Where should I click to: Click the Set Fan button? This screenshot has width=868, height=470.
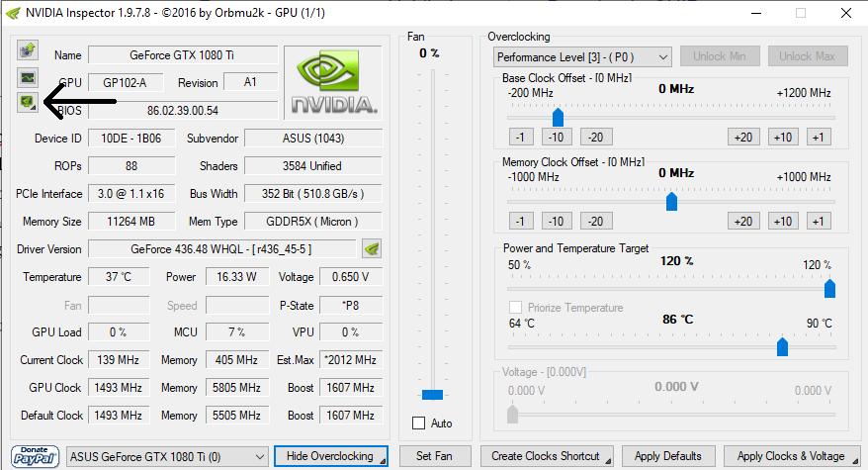coord(435,456)
